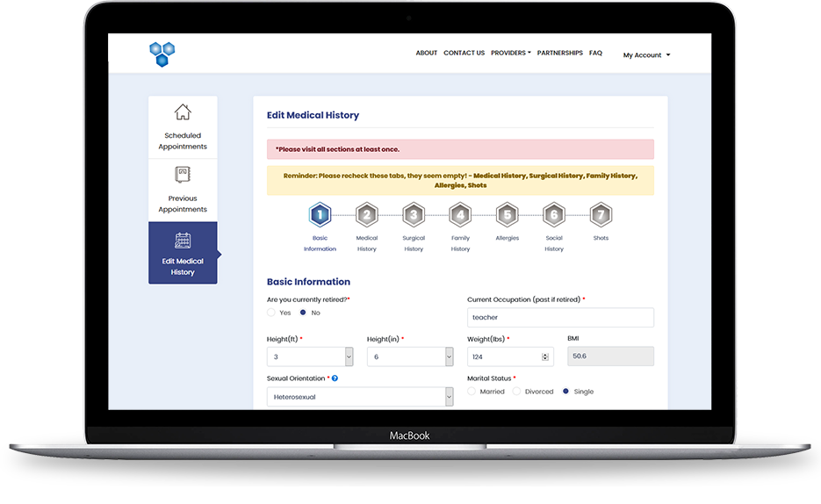Jump to step 5 Allergies hexagon

tap(507, 214)
